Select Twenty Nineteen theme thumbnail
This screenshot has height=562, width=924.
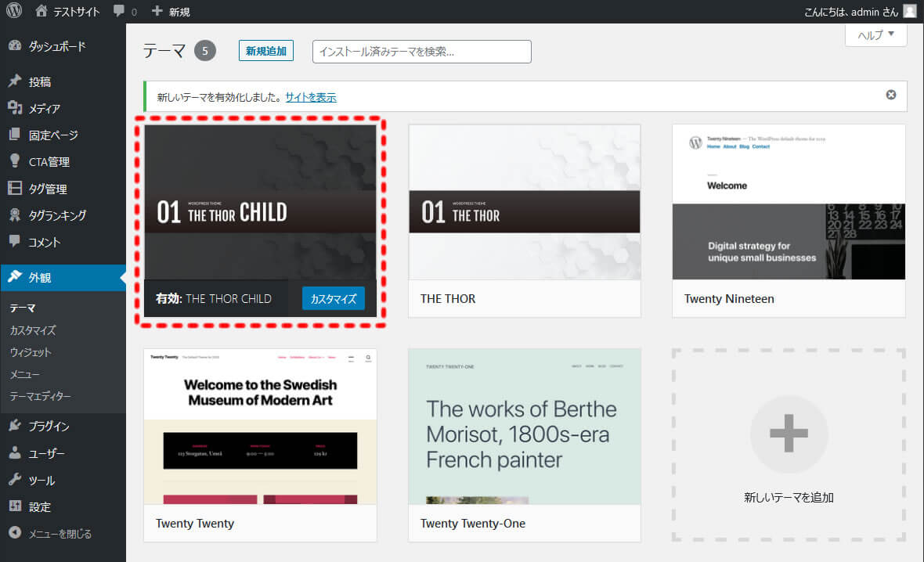pos(789,202)
